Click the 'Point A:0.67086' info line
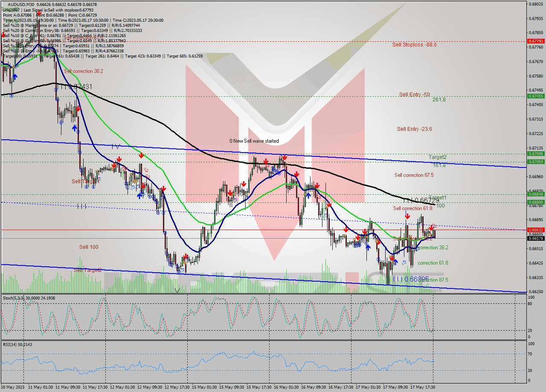Viewport: 546px width, 392px height. (x=19, y=15)
